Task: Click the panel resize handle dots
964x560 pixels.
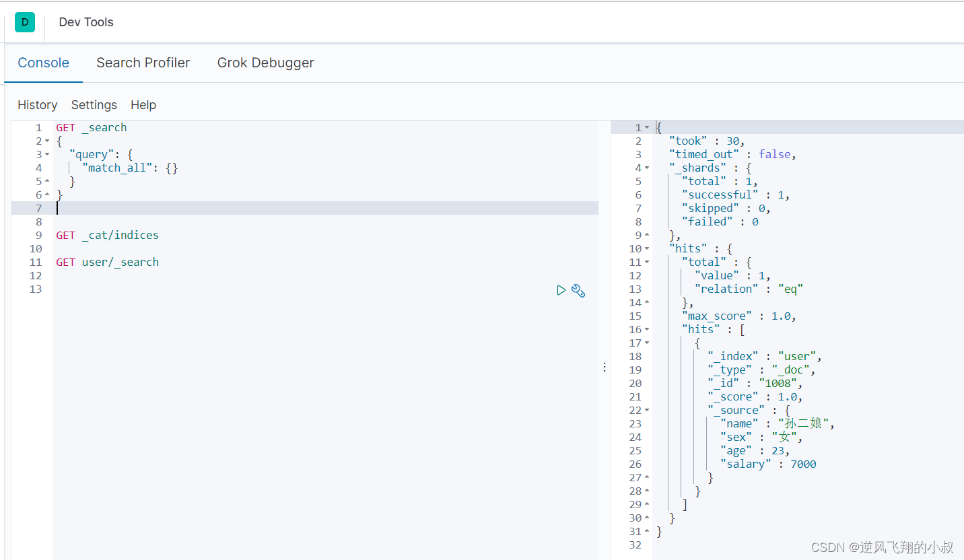Action: pyautogui.click(x=605, y=367)
